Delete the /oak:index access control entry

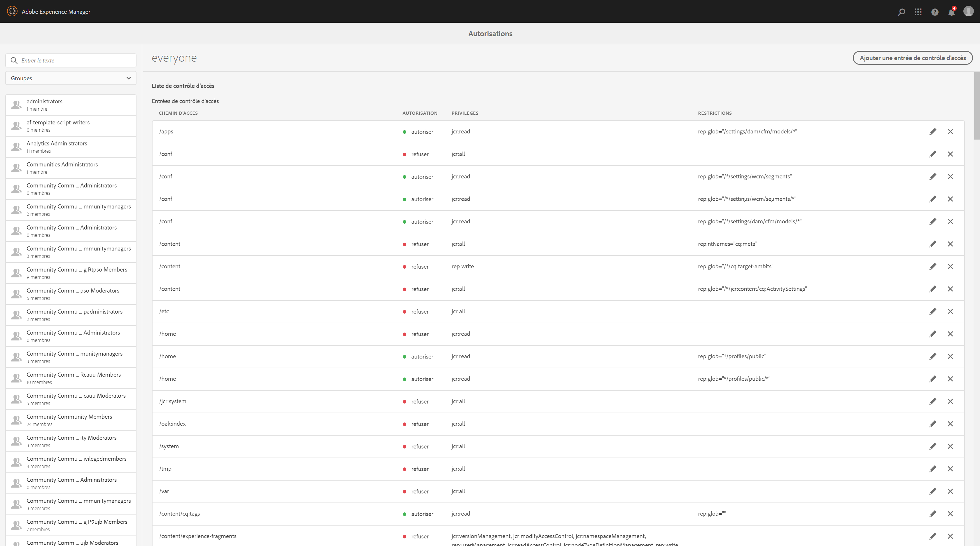(x=950, y=424)
